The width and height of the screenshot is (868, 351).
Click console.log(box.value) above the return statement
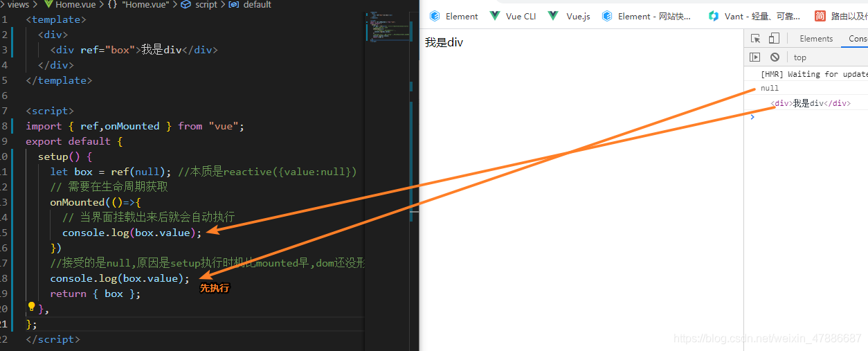(x=120, y=278)
